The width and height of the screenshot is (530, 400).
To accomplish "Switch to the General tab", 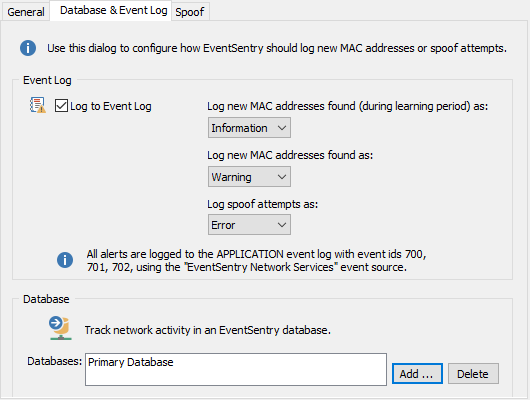I will 26,12.
